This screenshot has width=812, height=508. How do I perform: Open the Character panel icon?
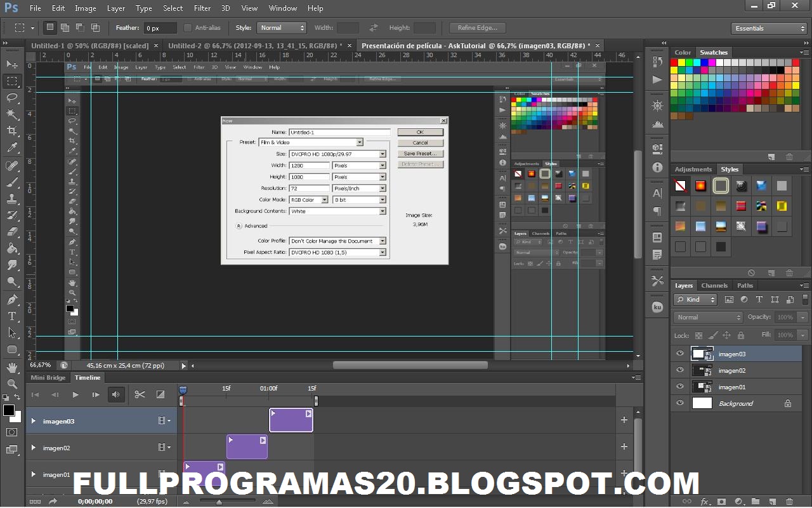657,193
